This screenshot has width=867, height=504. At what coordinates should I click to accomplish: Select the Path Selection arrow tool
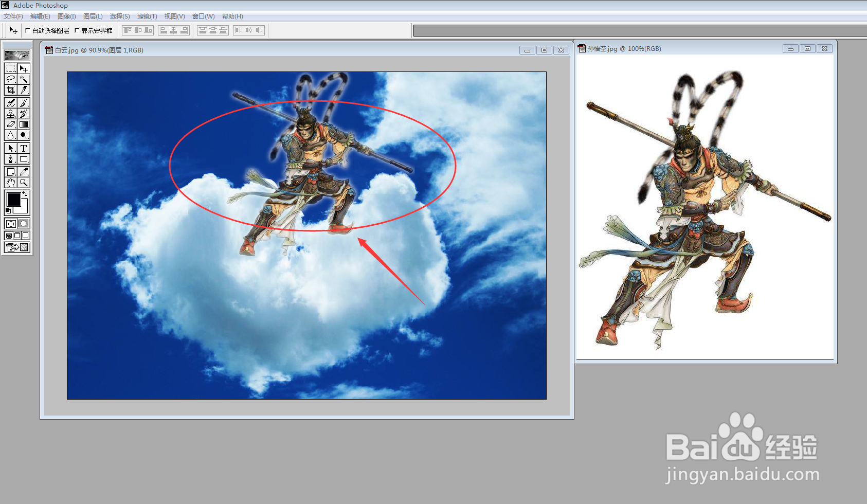[x=10, y=148]
